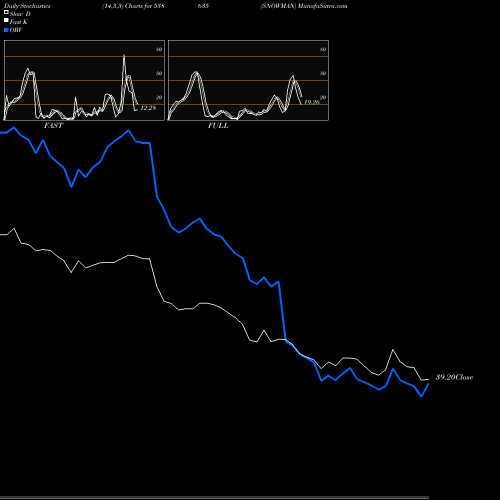Click the '39.20Close' price label

click(x=455, y=377)
